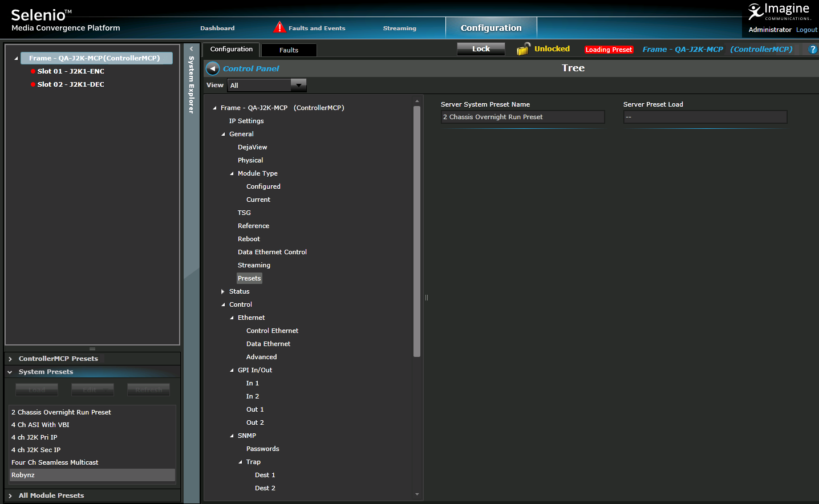Select the Passwords tree item

pyautogui.click(x=262, y=449)
